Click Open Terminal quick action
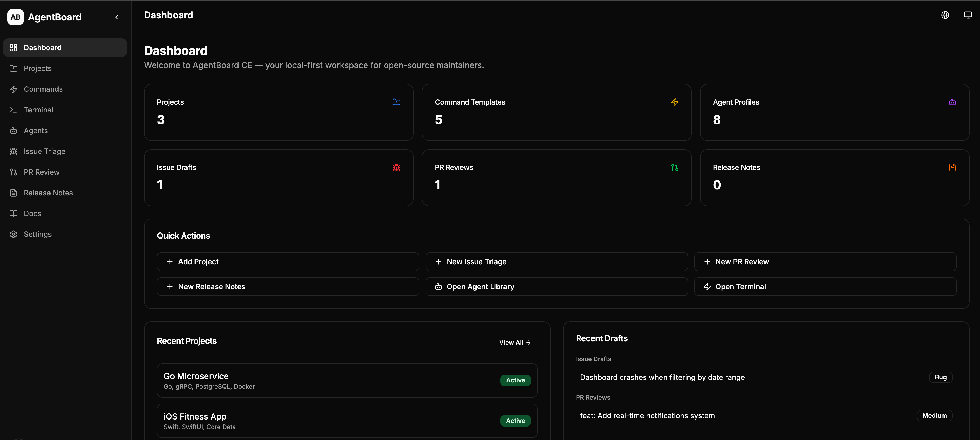The height and width of the screenshot is (440, 980). pos(825,287)
